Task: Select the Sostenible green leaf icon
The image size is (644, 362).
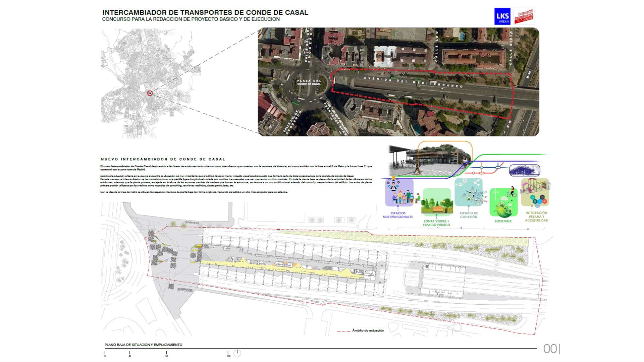Action: pyautogui.click(x=503, y=202)
